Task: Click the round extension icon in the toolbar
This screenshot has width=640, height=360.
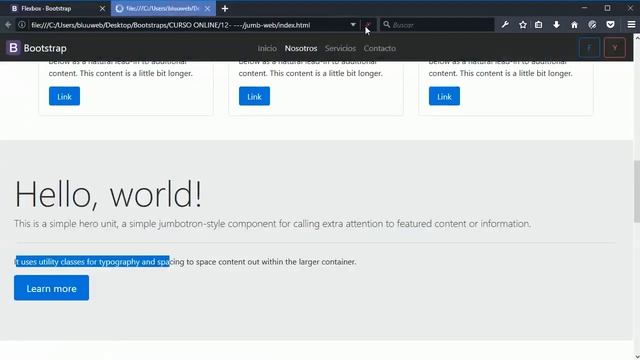Action: tap(592, 25)
